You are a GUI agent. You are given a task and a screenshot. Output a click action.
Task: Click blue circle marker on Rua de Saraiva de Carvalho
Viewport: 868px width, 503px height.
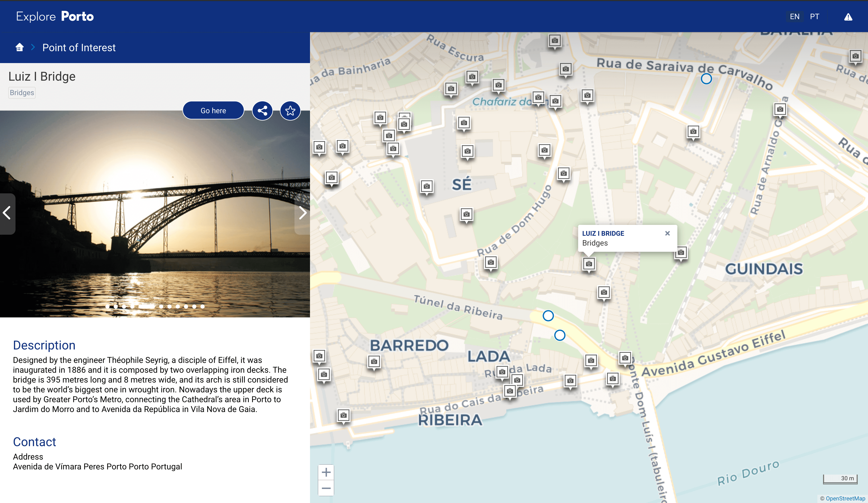pyautogui.click(x=706, y=79)
